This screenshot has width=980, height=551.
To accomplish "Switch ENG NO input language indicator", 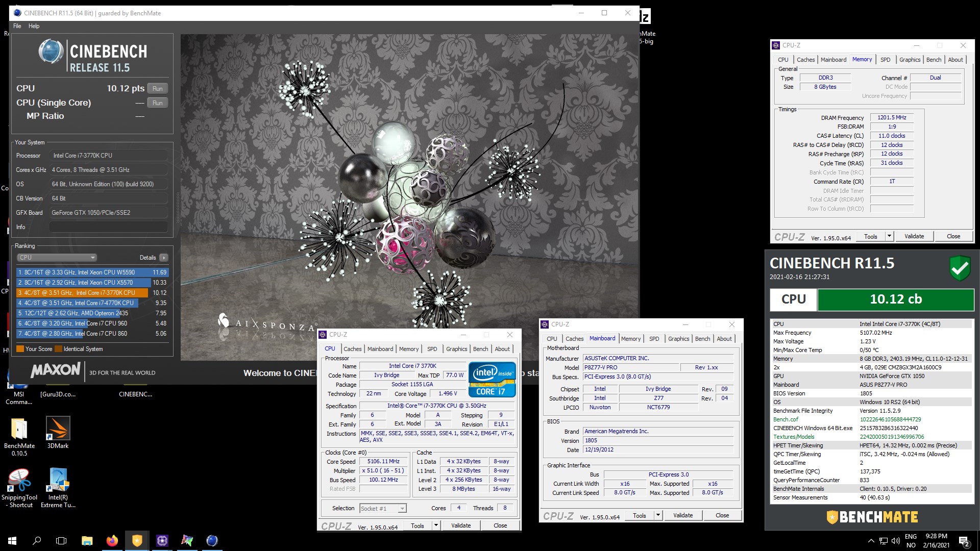I will point(911,541).
